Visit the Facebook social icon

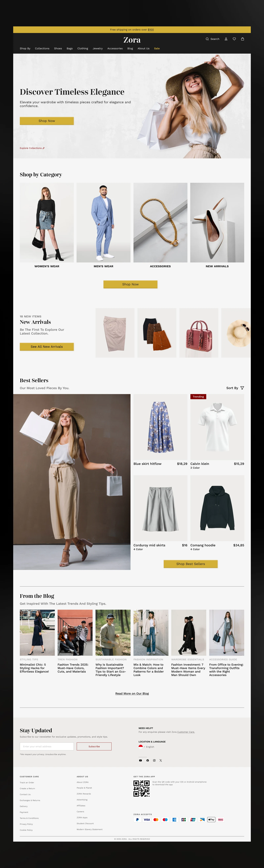pos(147,760)
